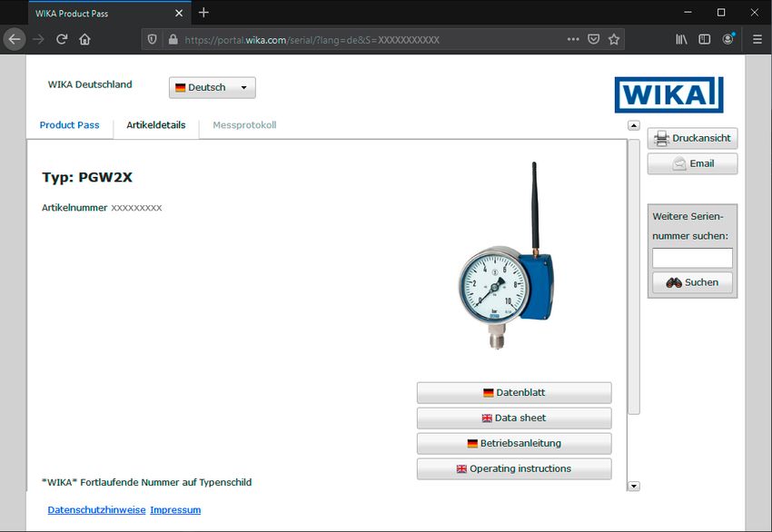Click the Save to Pocket icon
The width and height of the screenshot is (772, 532).
pos(593,39)
